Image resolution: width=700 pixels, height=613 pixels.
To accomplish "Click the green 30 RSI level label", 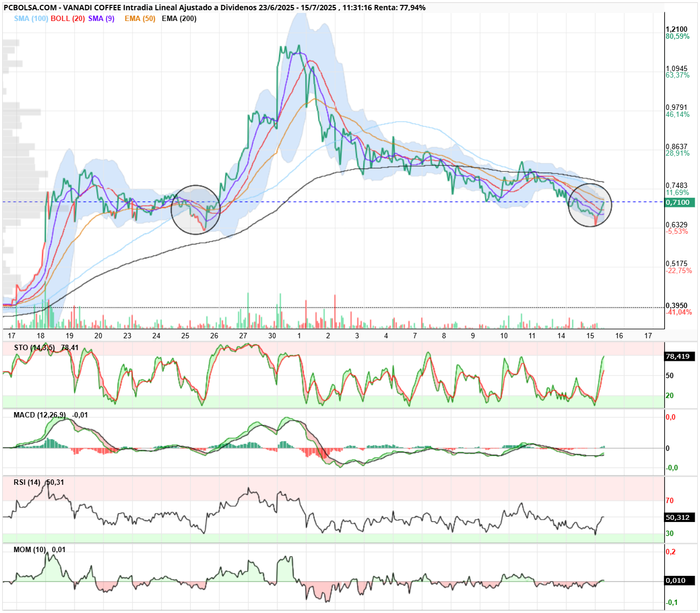I will tap(670, 534).
